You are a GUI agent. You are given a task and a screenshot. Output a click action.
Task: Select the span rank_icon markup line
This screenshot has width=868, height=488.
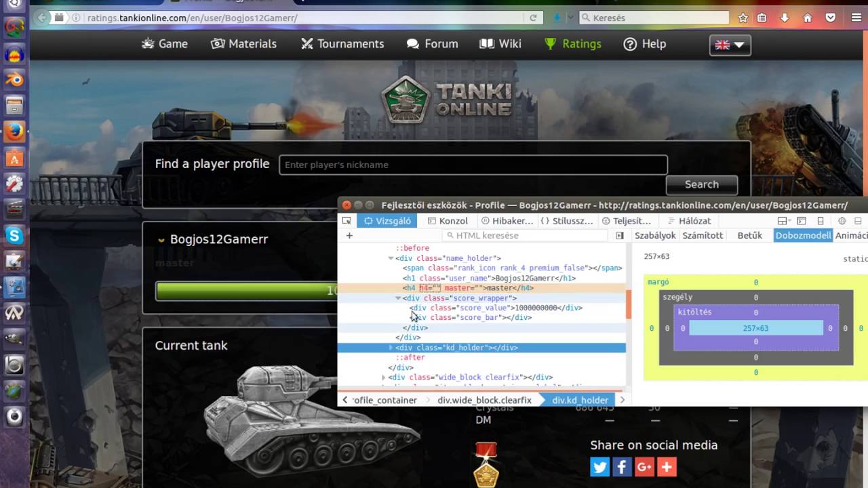point(512,268)
